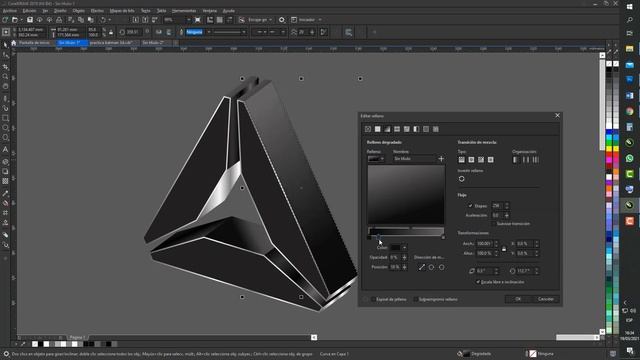640x360 pixels.
Task: Toggle lock ratio in property bar
Action: coord(111,32)
